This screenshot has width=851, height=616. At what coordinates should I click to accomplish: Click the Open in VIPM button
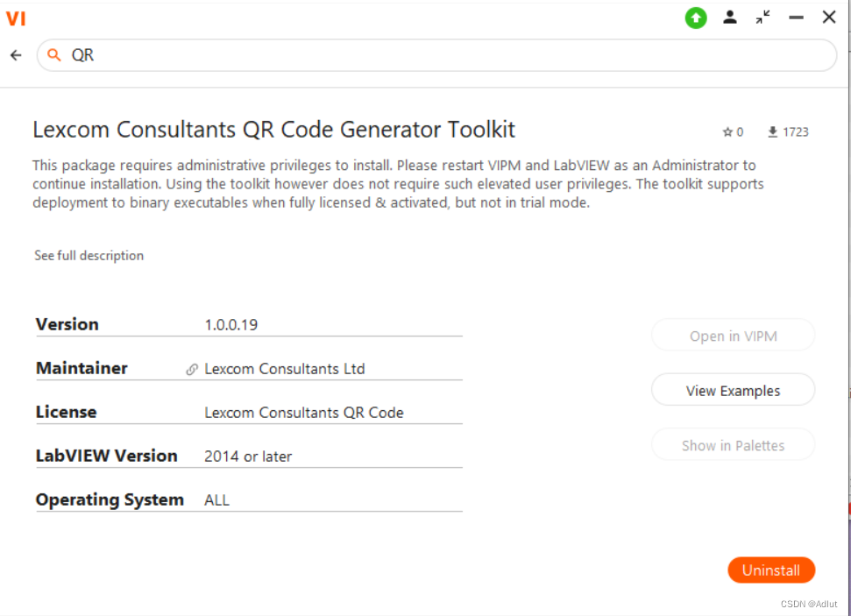733,336
